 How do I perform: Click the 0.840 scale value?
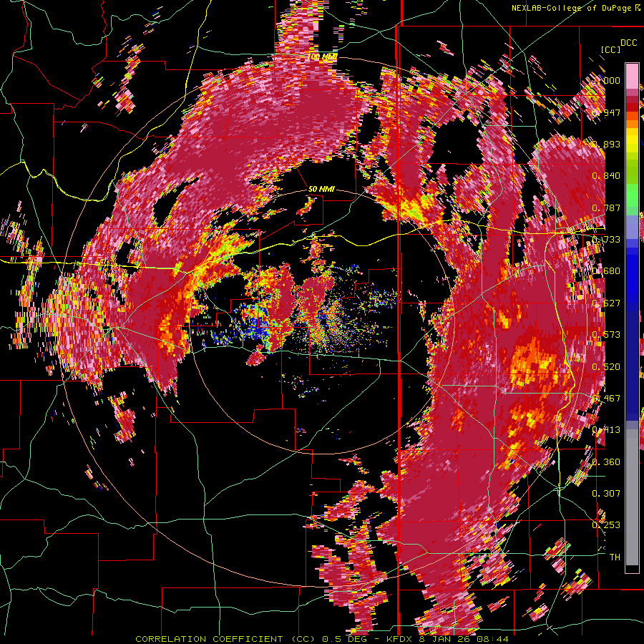[606, 176]
